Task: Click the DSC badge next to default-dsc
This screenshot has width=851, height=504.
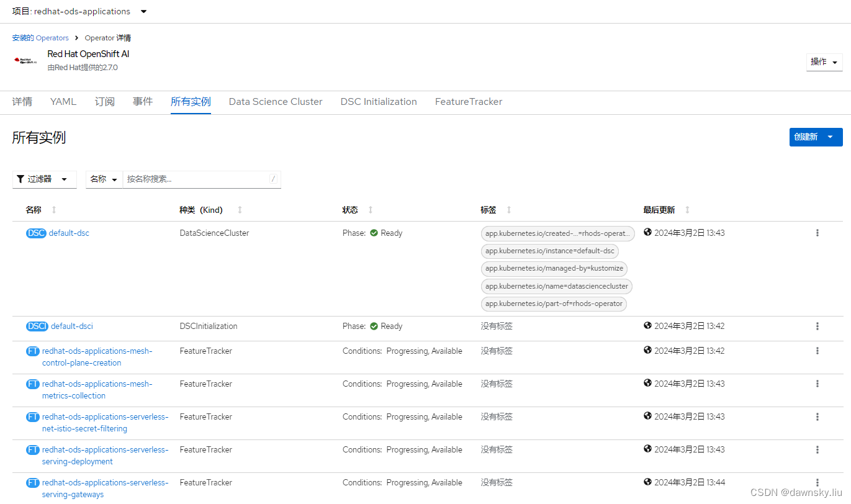Action: point(36,233)
